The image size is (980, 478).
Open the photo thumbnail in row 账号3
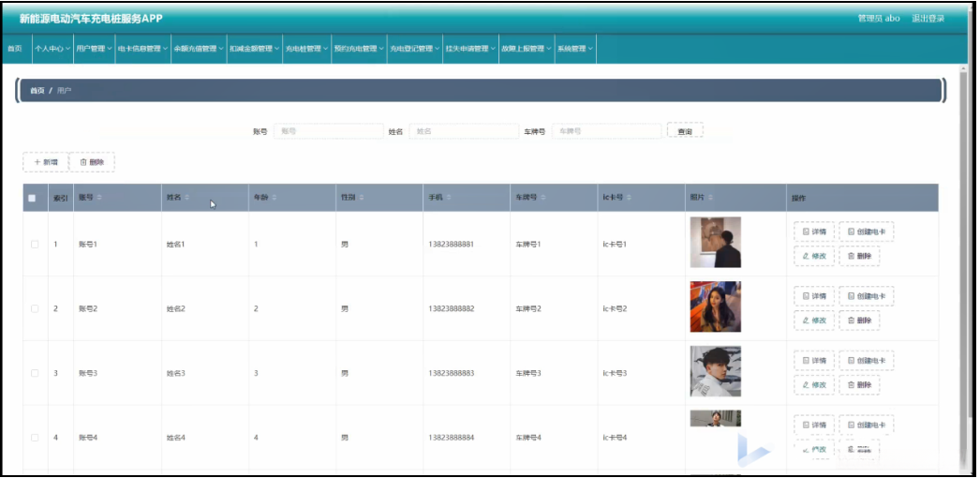coord(715,371)
